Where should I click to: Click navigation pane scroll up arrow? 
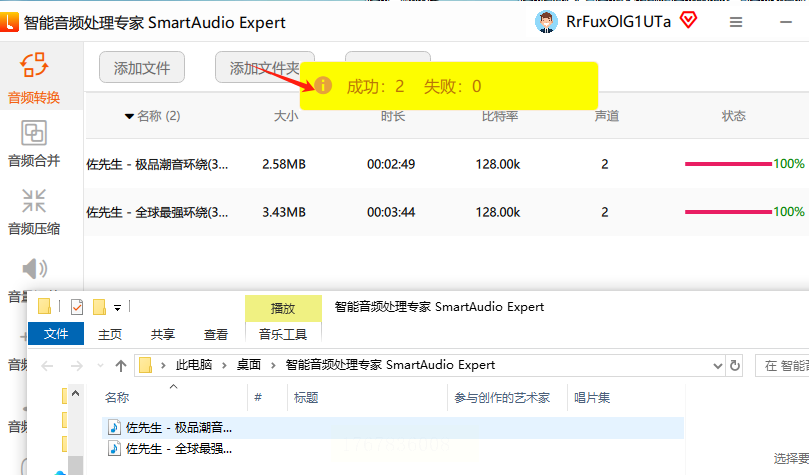pos(75,394)
